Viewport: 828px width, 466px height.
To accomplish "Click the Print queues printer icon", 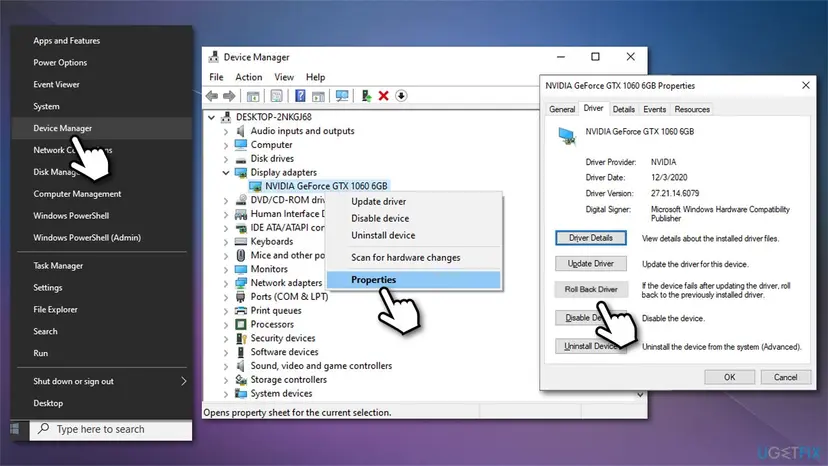I will (241, 310).
